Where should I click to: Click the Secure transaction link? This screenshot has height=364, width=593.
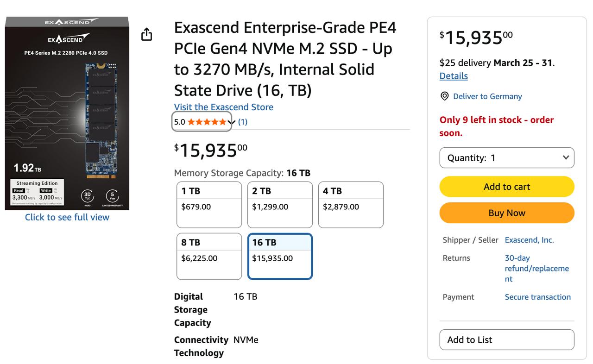(537, 297)
